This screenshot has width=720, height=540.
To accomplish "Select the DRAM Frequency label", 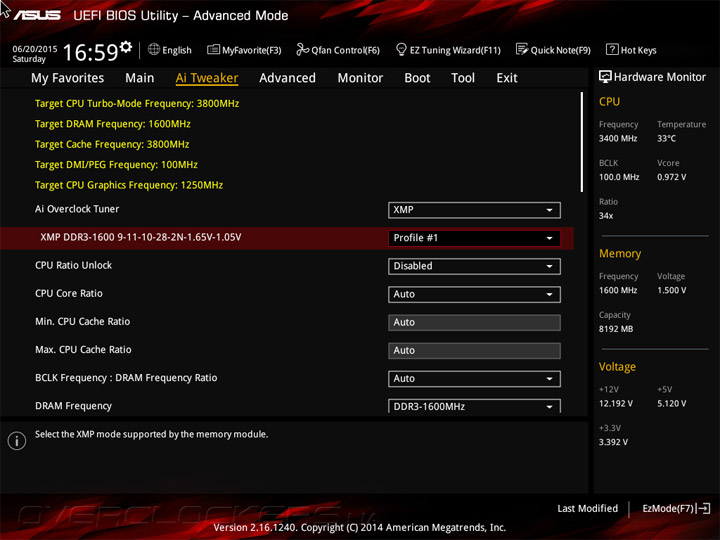I will click(x=73, y=406).
